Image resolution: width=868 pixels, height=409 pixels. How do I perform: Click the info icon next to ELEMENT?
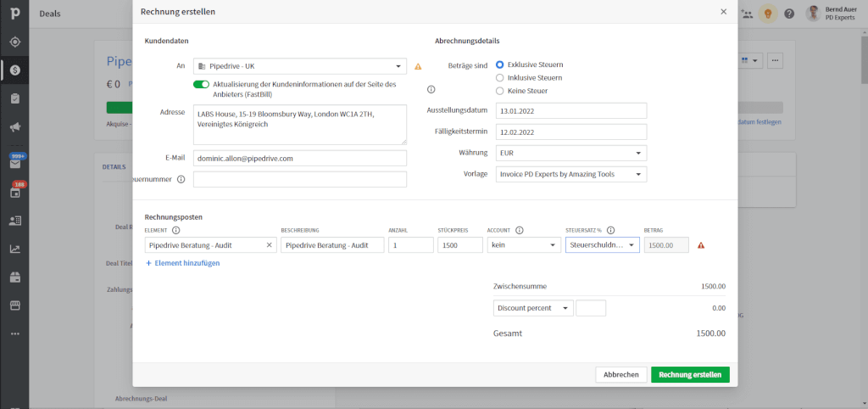(x=176, y=231)
